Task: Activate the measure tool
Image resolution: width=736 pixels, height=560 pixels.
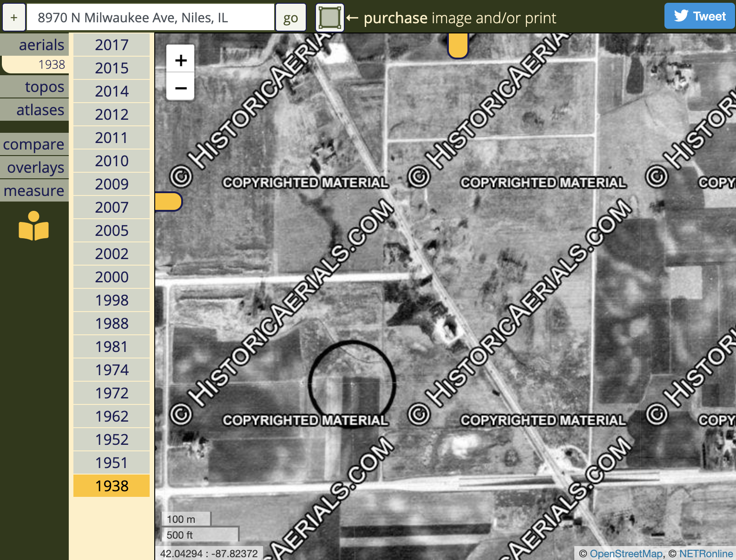Action: point(34,191)
